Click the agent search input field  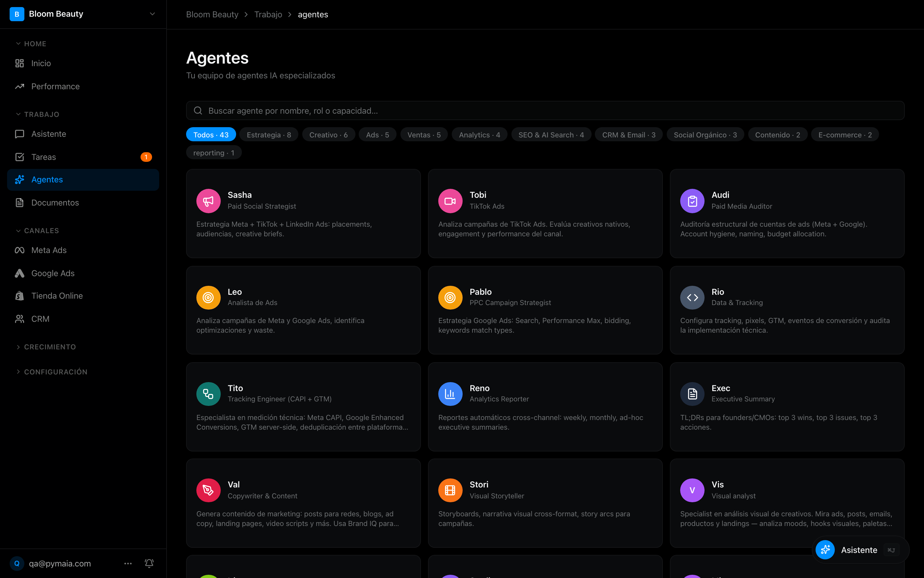click(x=545, y=110)
